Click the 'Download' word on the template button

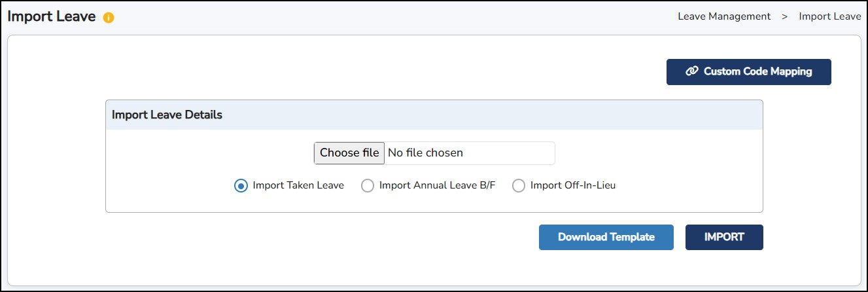(582, 237)
